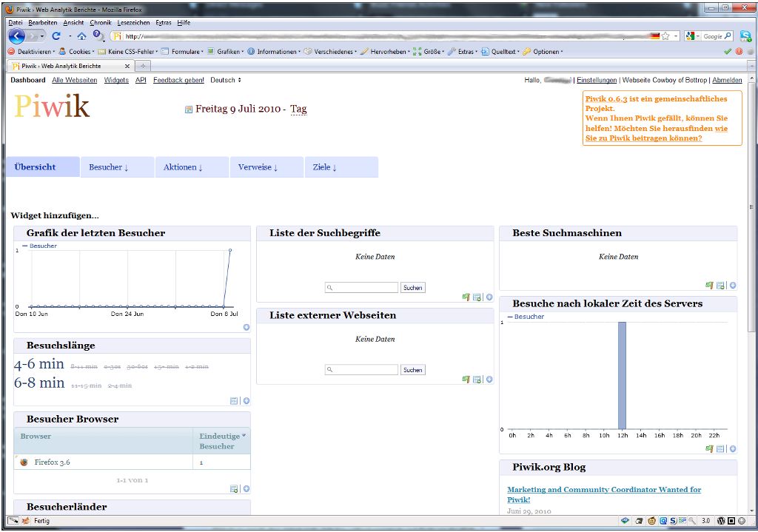Open the Formulare developer toolbar dropdown

(x=182, y=51)
